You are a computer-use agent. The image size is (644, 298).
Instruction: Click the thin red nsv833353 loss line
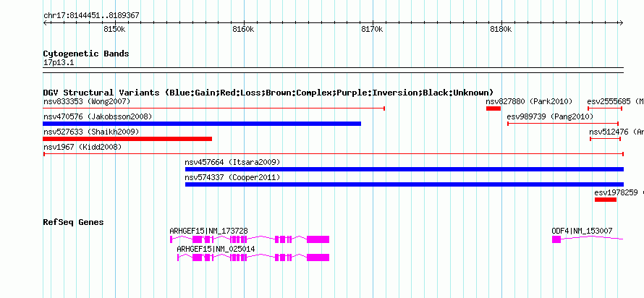[x=213, y=108]
